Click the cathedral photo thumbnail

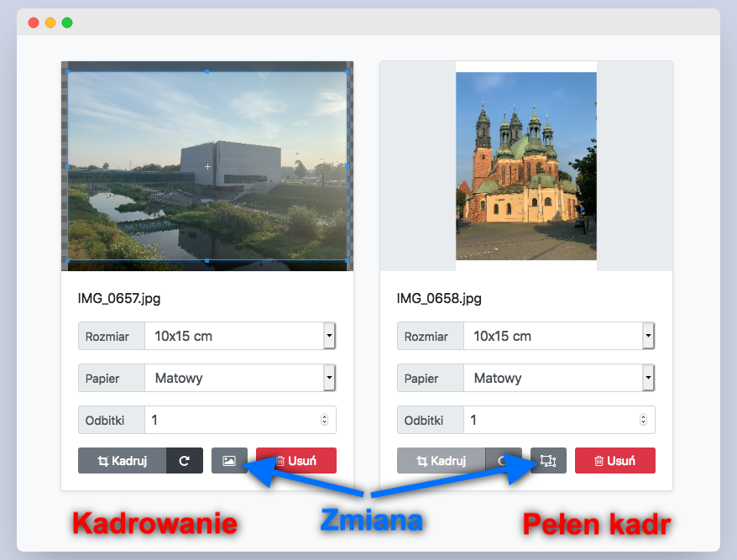526,166
